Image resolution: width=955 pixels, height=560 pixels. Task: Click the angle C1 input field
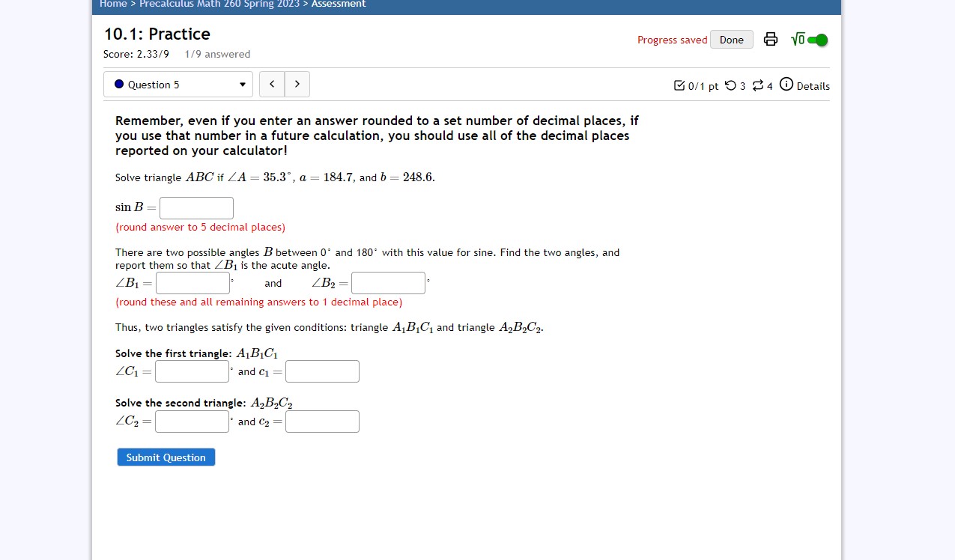coord(192,371)
